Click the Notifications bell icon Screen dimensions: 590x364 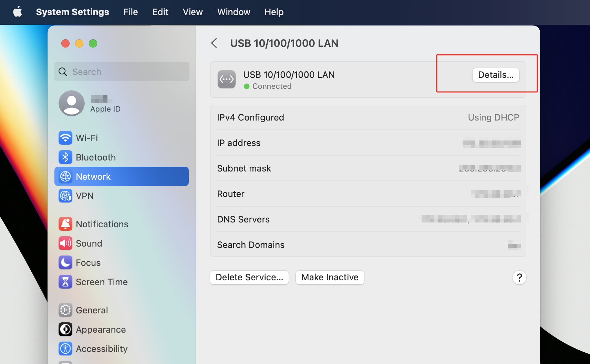pyautogui.click(x=65, y=224)
